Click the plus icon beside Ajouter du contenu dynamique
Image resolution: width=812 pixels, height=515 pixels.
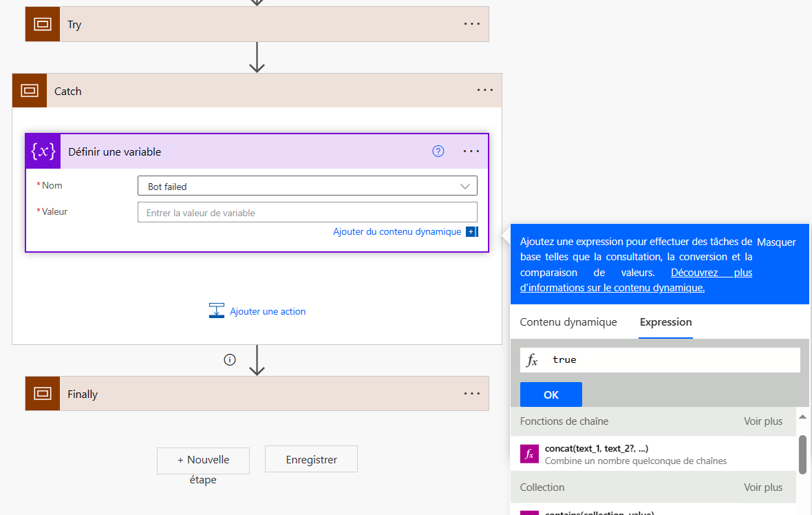click(x=471, y=231)
